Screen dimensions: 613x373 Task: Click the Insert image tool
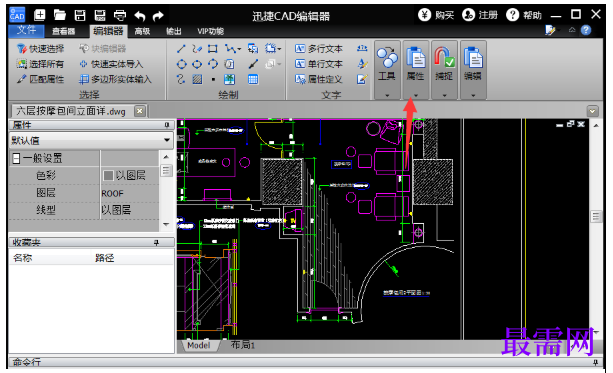229,79
